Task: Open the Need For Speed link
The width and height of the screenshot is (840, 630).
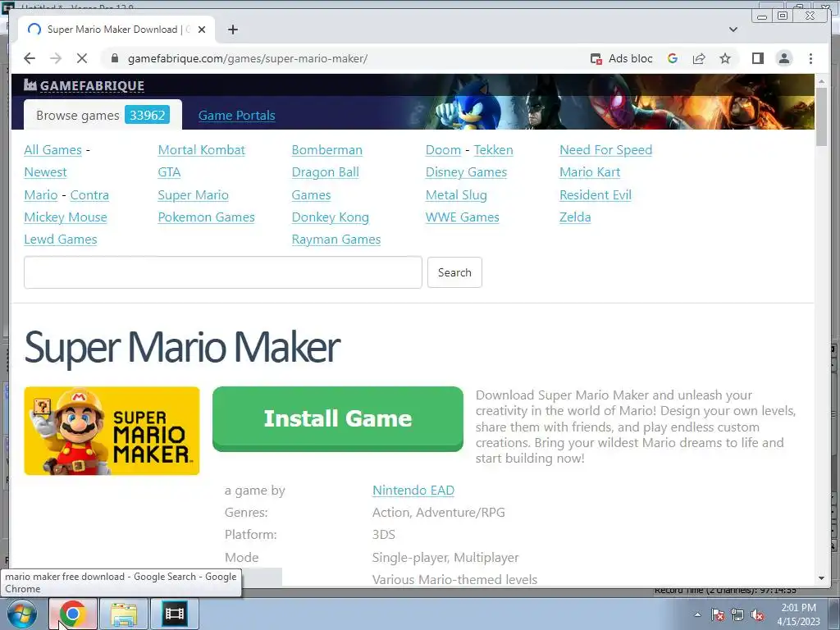Action: click(606, 150)
